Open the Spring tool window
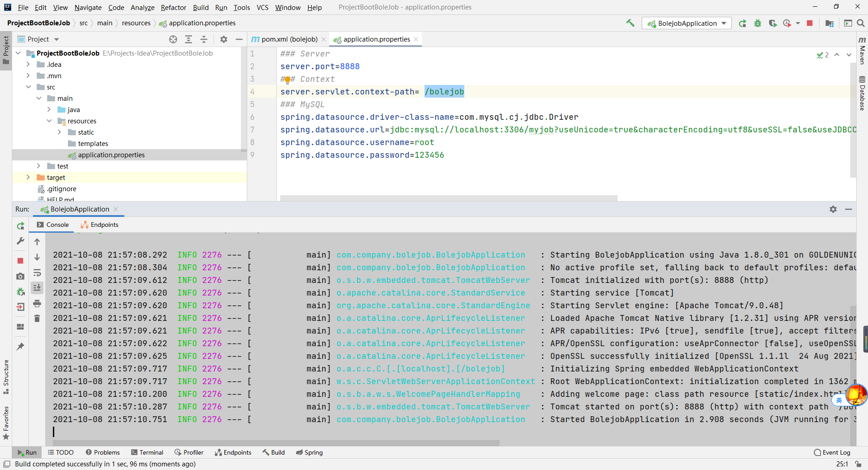The width and height of the screenshot is (868, 470). 309,452
